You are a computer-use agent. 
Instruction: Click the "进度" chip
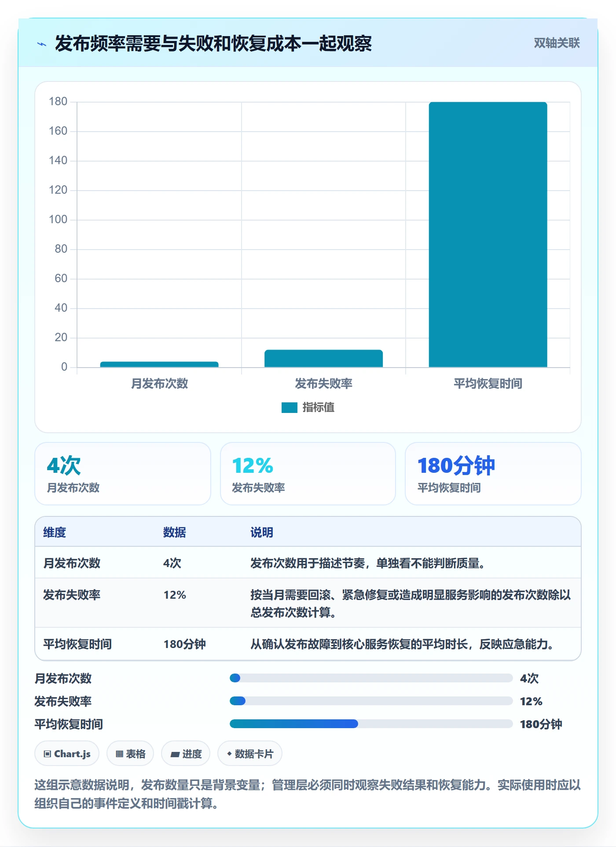pos(186,754)
